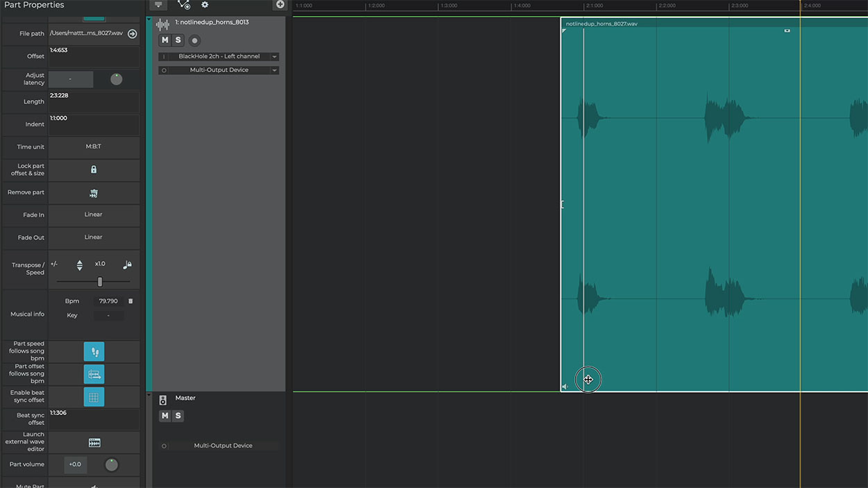Adjust the Transpose / Speed slider
868x488 pixels.
coord(100,282)
